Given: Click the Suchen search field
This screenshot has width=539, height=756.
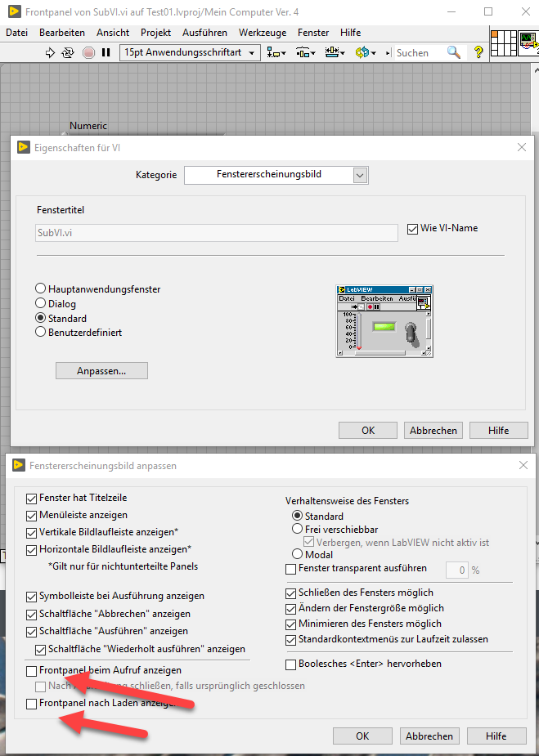Looking at the screenshot, I should coord(420,52).
